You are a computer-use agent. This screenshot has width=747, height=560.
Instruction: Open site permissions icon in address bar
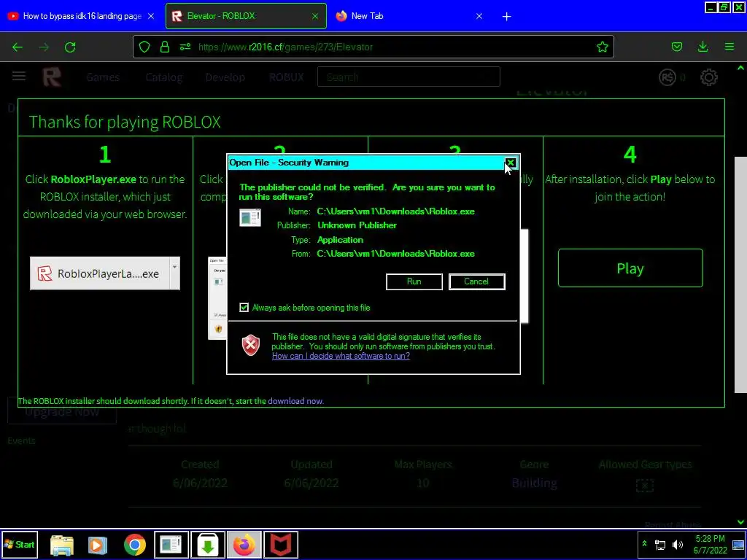coord(185,47)
